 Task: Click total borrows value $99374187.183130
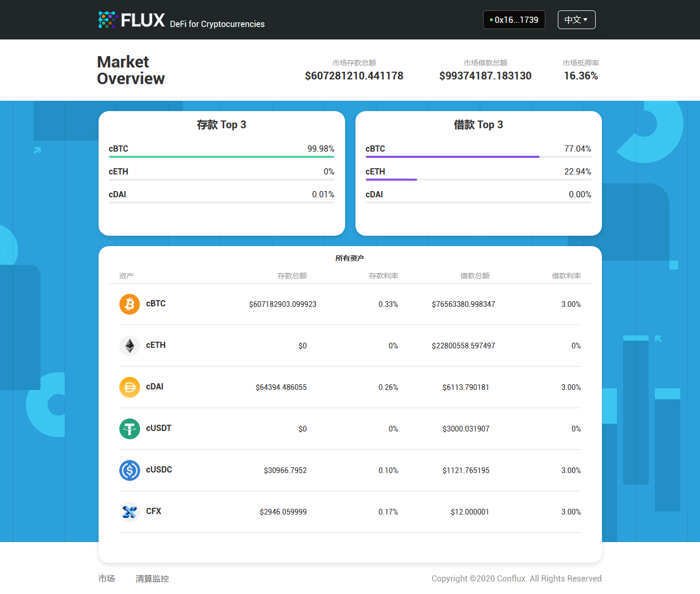(485, 76)
